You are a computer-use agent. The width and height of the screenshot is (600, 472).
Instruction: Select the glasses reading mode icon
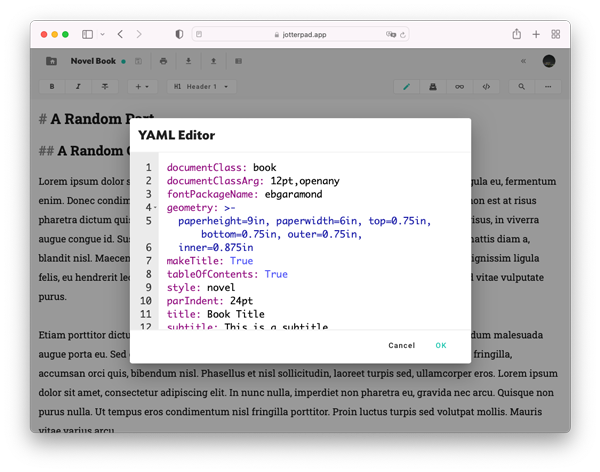pyautogui.click(x=460, y=87)
